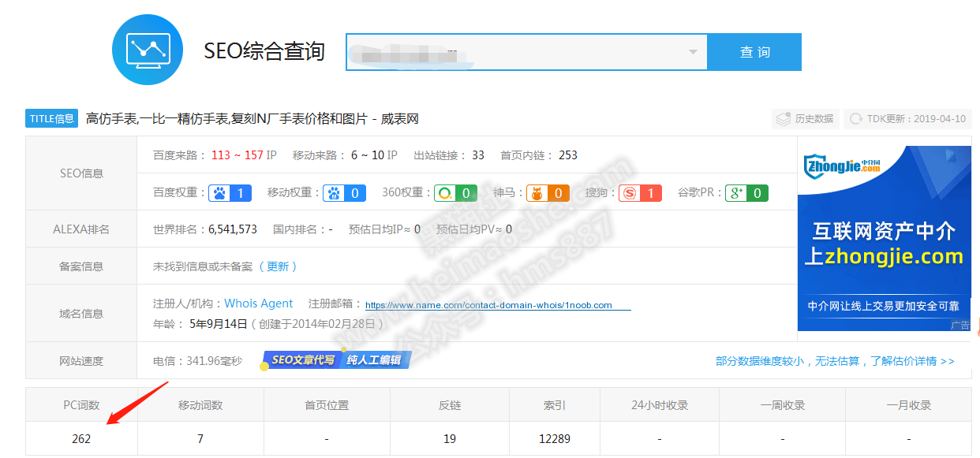Click the 广告 label on ad
This screenshot has width=980, height=458.
(x=960, y=325)
